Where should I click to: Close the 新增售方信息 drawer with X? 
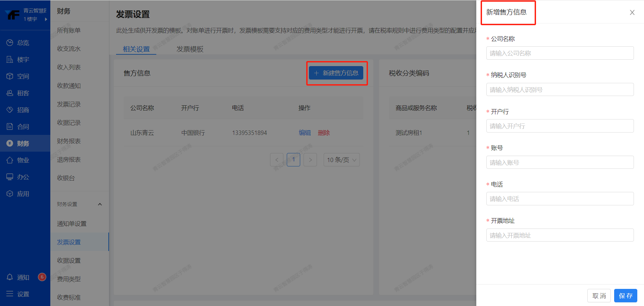[632, 12]
